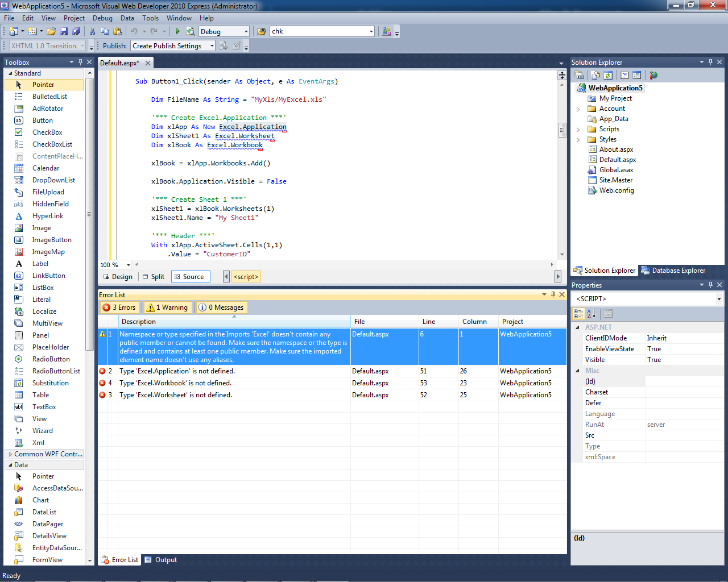
Task: Click the View Code icon in Solution Explorer
Action: (624, 75)
